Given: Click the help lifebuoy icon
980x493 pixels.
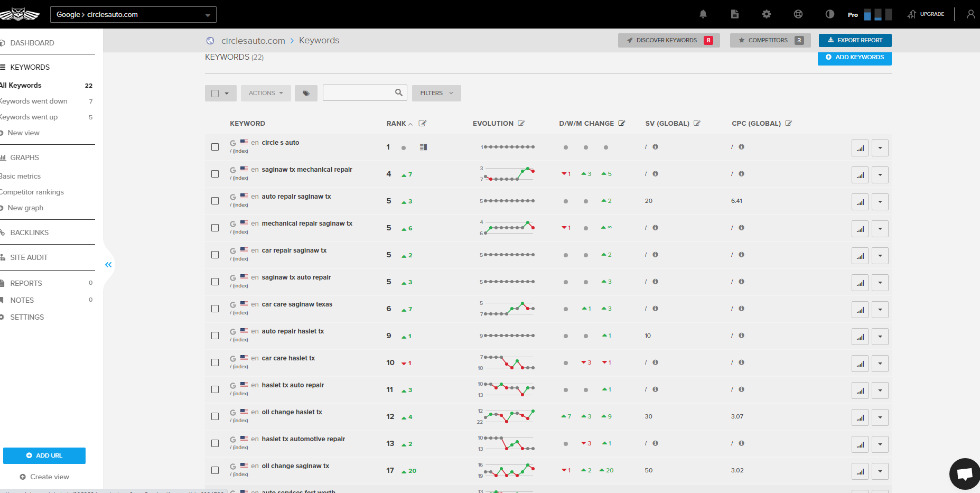Looking at the screenshot, I should click(x=798, y=14).
